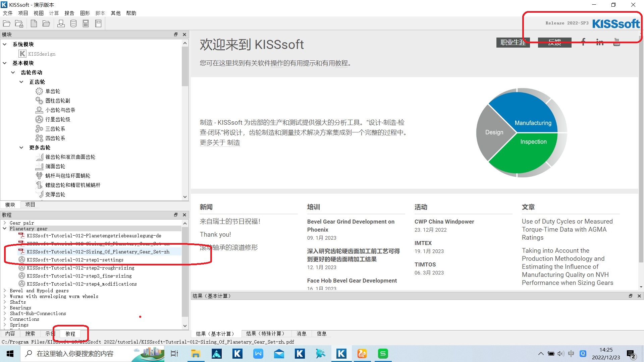Open the YouTube social icon
The height and width of the screenshot is (362, 644).
[616, 42]
